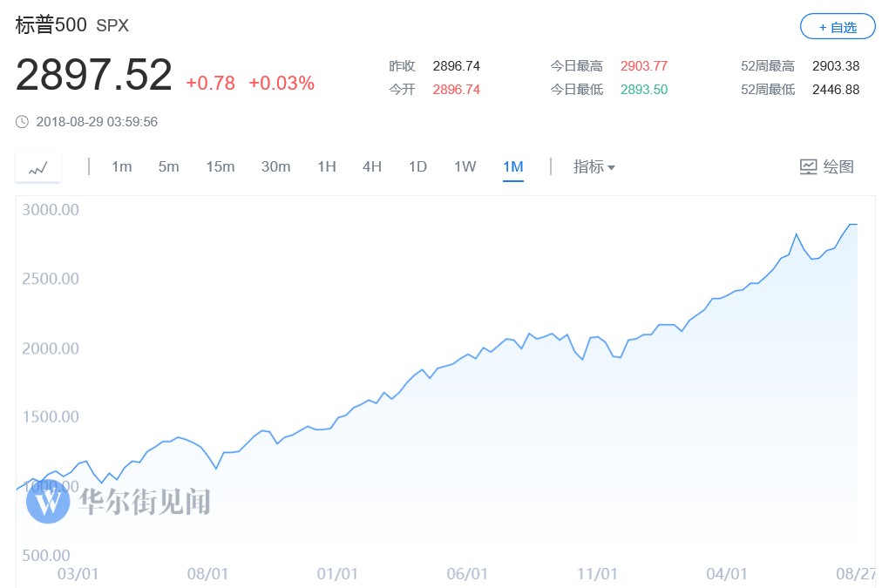Click the 华尔街见闻 watermark logo
The image size is (882, 588).
(x=48, y=501)
